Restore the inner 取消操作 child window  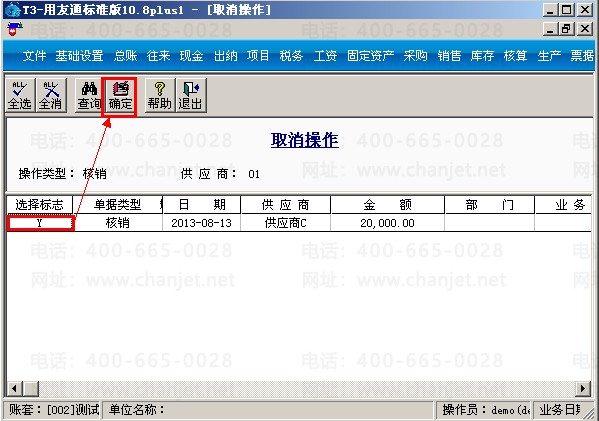coord(567,29)
